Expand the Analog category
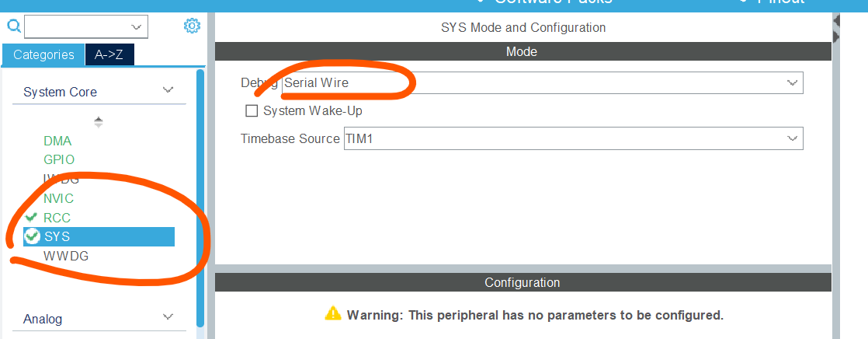This screenshot has width=868, height=339. point(168,318)
